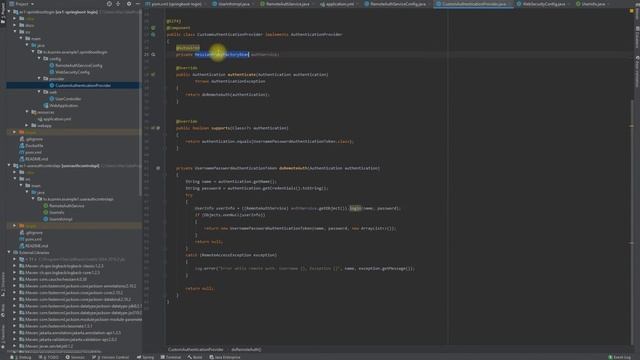This screenshot has height=360, width=640.
Task: Toggle the Project side tool button
Action: [3, 14]
